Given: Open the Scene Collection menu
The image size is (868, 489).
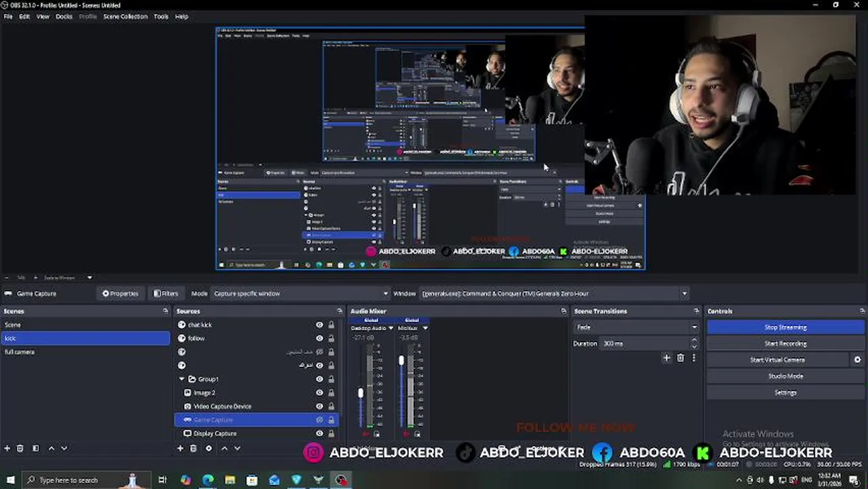Looking at the screenshot, I should point(125,16).
